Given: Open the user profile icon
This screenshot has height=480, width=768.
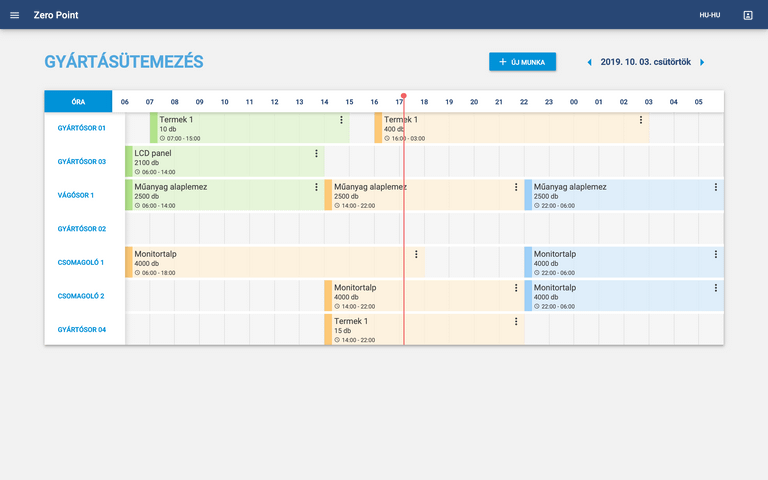Looking at the screenshot, I should click(x=747, y=15).
